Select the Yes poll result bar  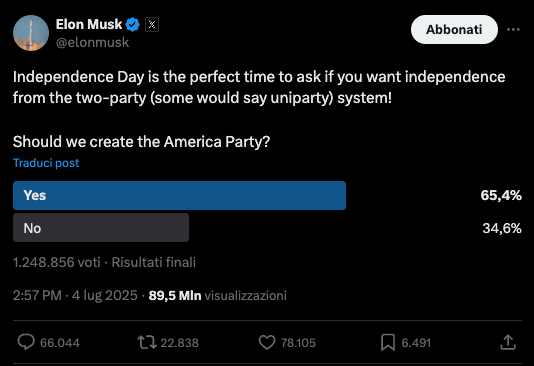point(179,195)
